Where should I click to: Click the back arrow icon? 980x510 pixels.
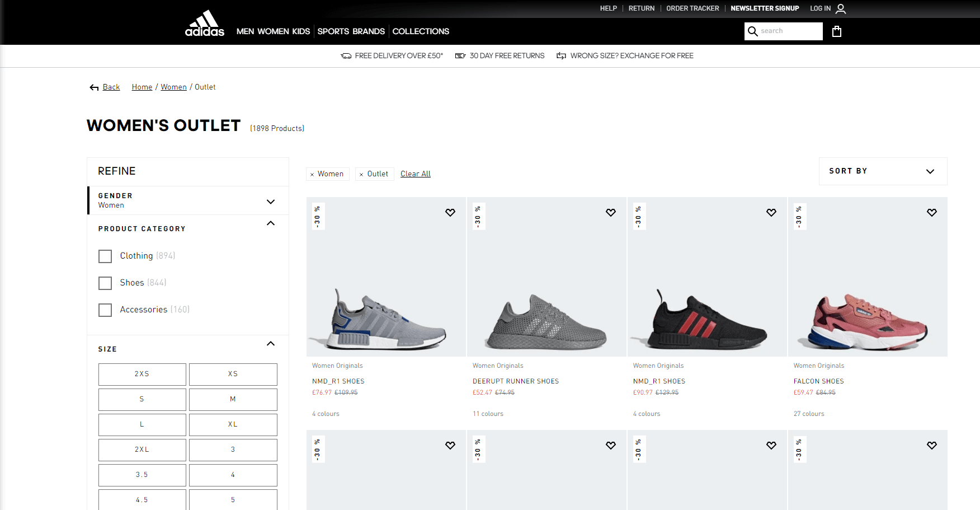[94, 87]
